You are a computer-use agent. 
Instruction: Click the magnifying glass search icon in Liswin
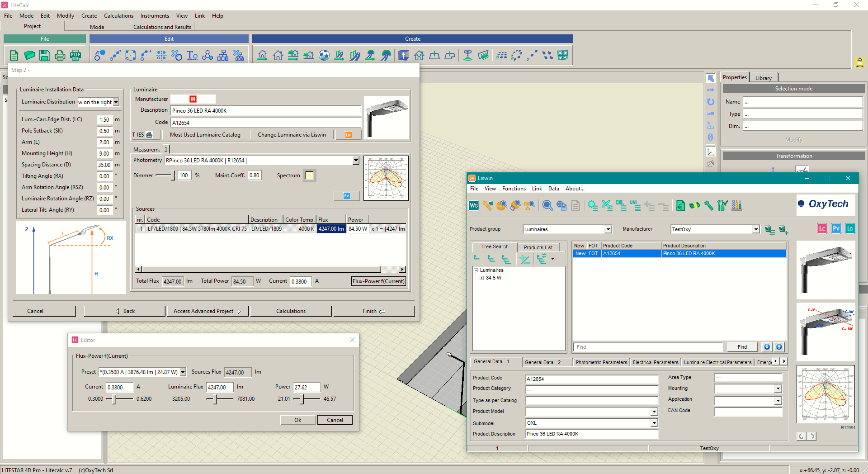pos(547,205)
